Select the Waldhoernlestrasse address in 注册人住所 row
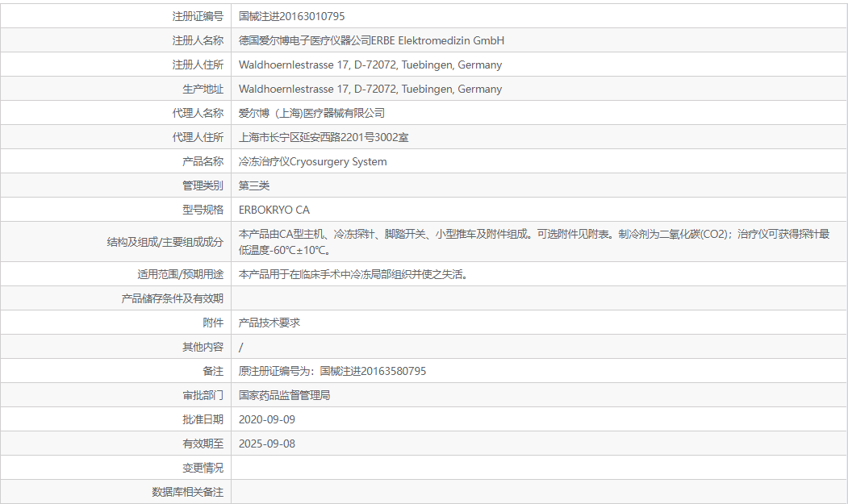Screen dimensions: 848x504 pyautogui.click(x=370, y=65)
